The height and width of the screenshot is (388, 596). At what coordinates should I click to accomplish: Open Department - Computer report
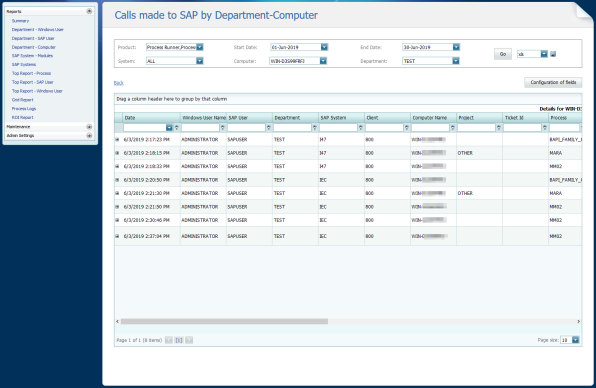tap(33, 47)
